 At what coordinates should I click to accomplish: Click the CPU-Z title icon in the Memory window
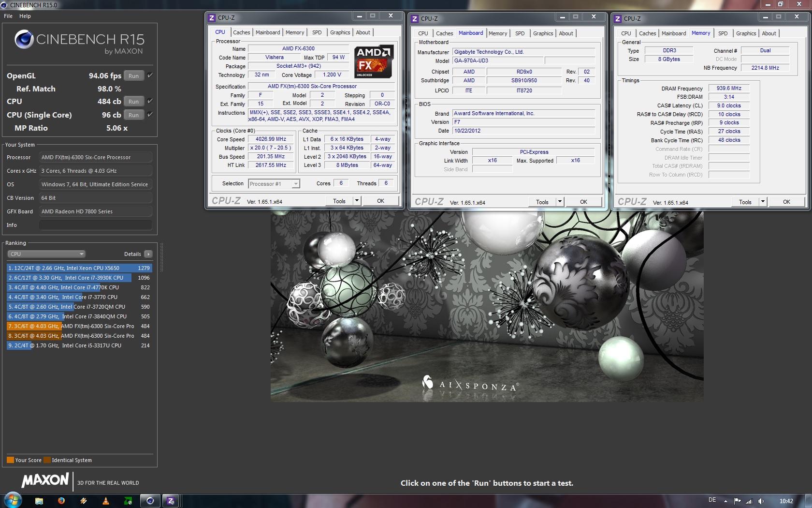(x=618, y=18)
